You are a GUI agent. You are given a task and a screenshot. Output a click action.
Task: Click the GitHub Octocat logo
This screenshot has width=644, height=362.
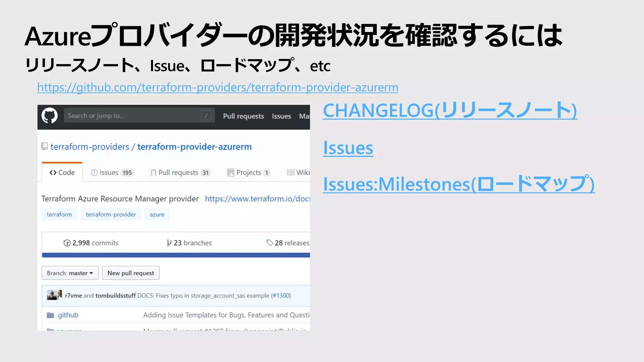(50, 116)
